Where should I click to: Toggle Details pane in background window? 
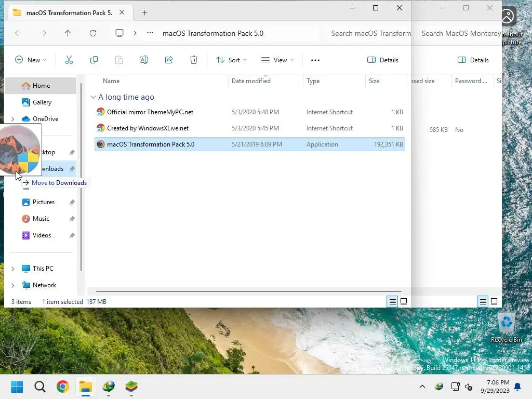click(x=473, y=60)
